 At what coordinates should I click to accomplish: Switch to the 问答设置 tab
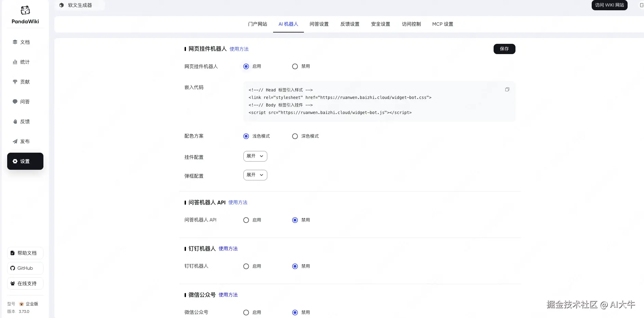(319, 24)
